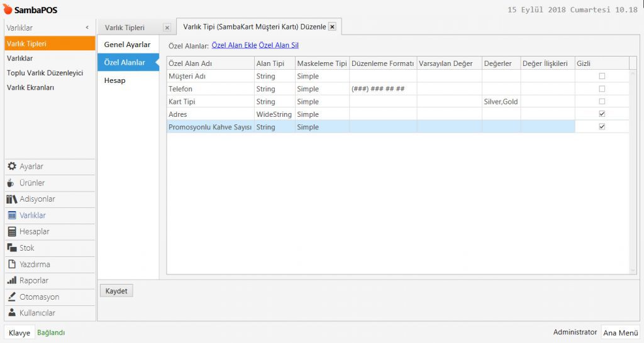Enable the Gizli checkbox for Müşteri Adı

[602, 76]
